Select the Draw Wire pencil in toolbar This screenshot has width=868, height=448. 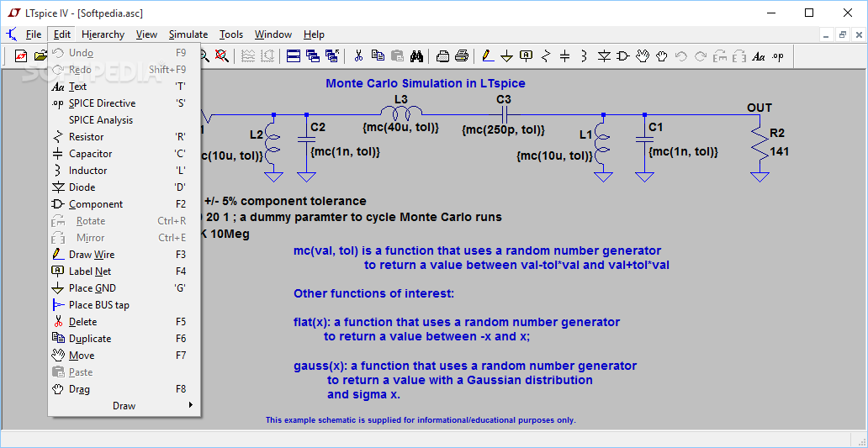click(x=487, y=55)
